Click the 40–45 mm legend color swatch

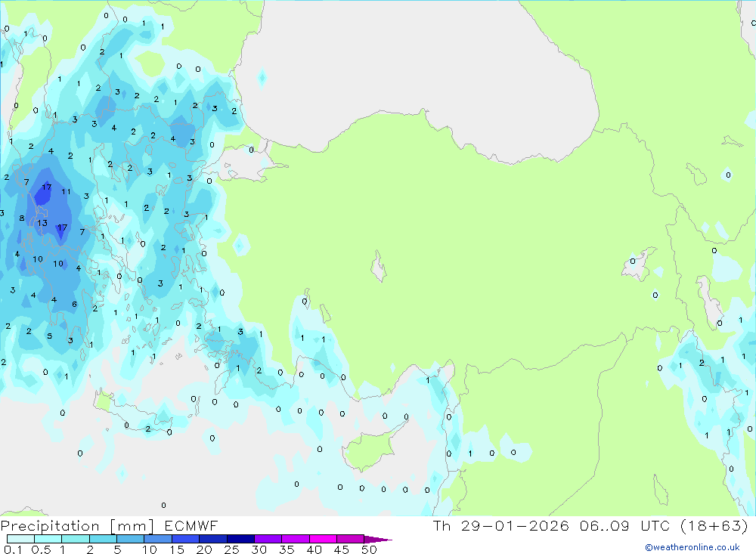coord(323,539)
